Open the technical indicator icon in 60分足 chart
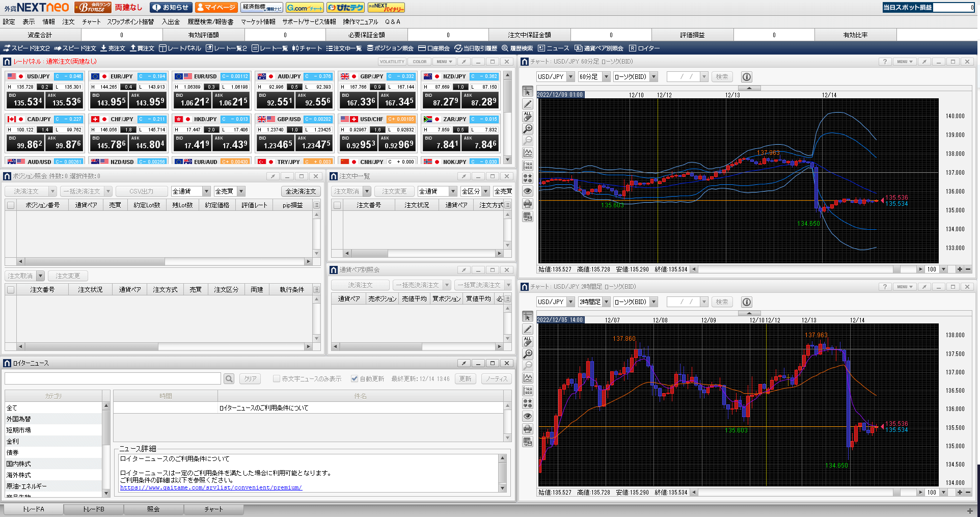 click(x=528, y=153)
